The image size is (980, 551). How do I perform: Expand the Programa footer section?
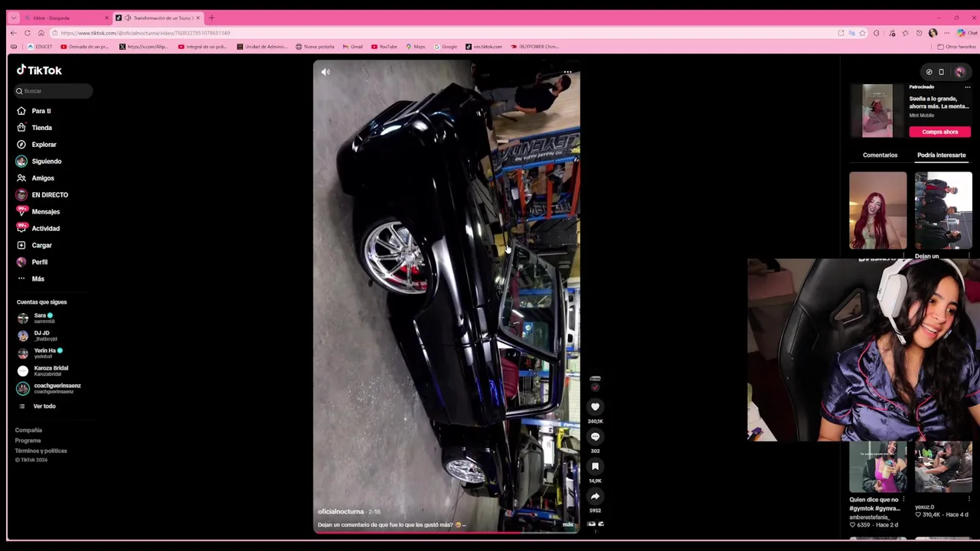tap(28, 441)
